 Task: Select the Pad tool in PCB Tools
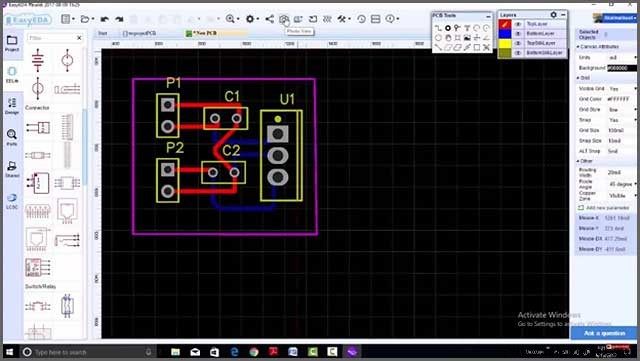tap(448, 28)
